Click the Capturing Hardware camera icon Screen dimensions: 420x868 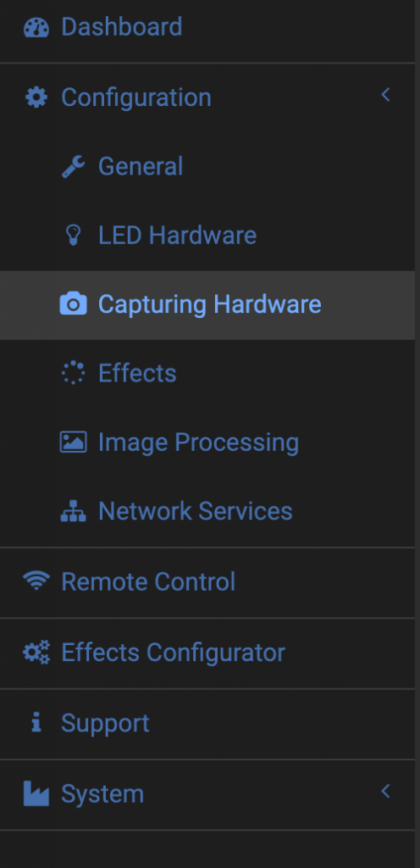[73, 304]
